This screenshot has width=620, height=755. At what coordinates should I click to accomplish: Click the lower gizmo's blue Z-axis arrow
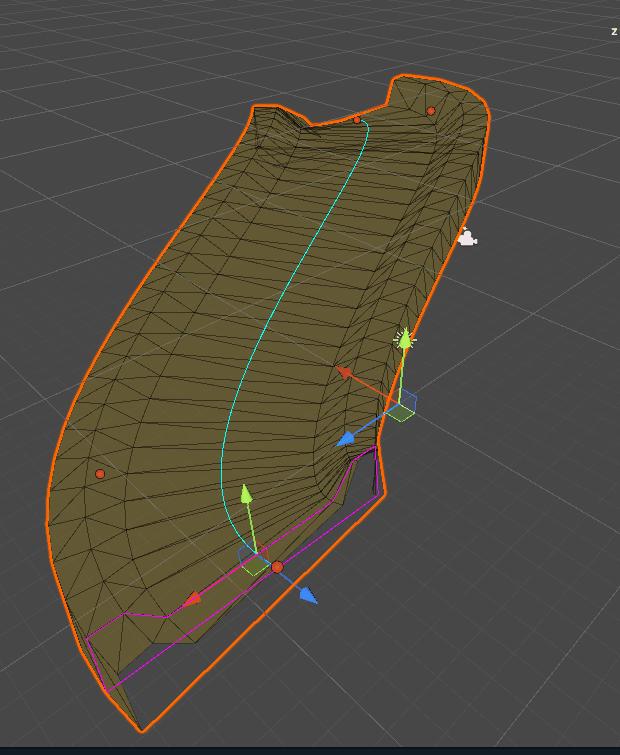tap(307, 596)
